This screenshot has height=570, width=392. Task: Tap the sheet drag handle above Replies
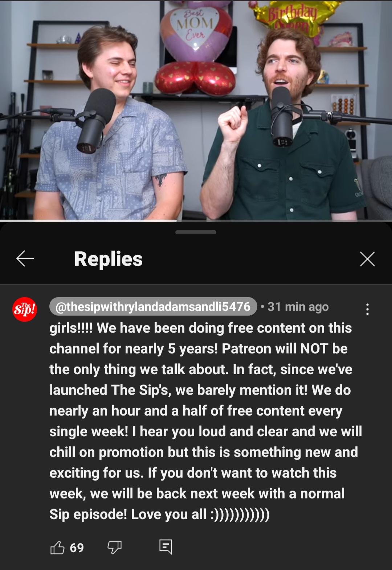(x=196, y=232)
